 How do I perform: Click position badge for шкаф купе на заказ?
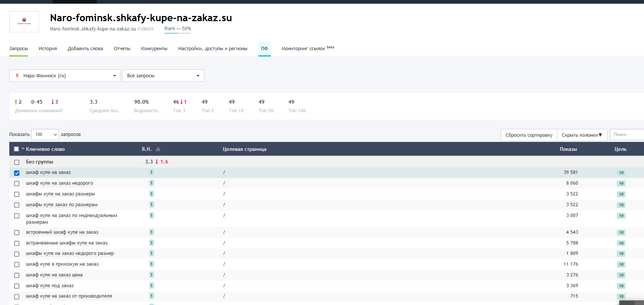(x=151, y=172)
